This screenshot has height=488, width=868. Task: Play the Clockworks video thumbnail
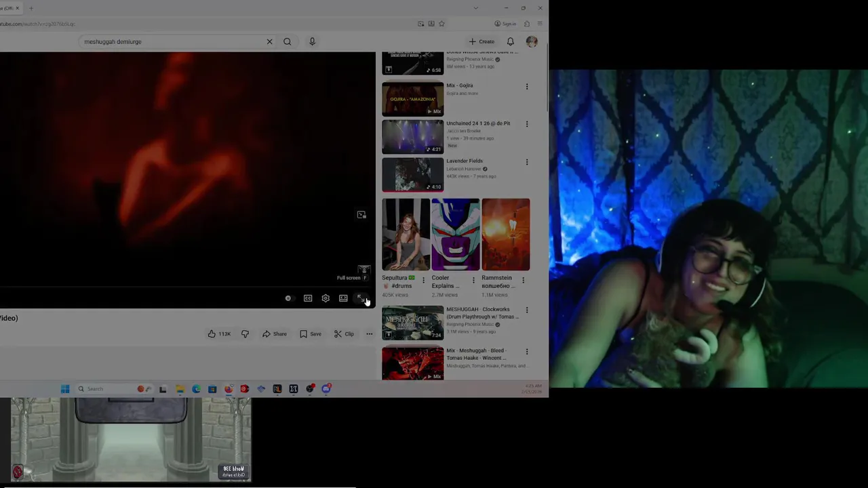[x=412, y=323]
